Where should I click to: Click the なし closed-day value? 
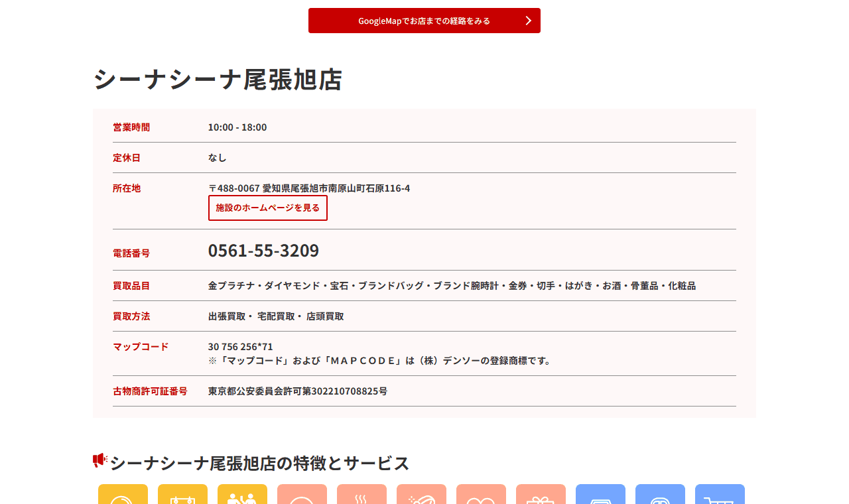coord(218,158)
